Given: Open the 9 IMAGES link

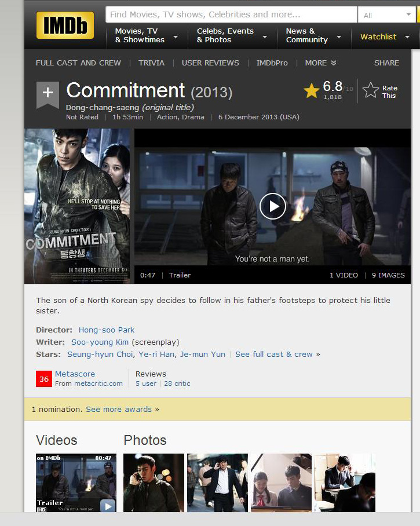Looking at the screenshot, I should (x=388, y=275).
